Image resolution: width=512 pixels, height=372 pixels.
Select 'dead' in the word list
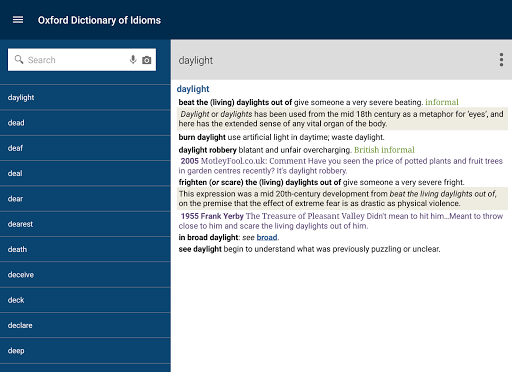(85, 123)
